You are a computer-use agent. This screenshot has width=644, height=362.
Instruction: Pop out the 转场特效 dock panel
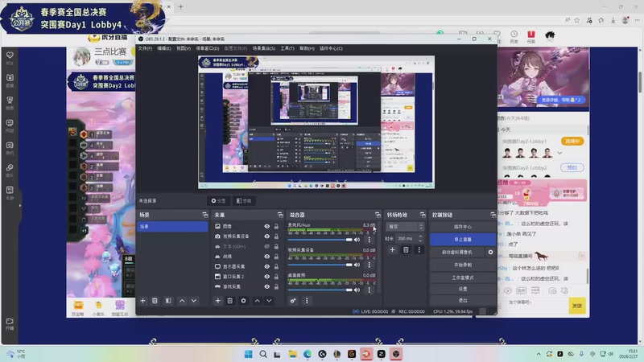423,215
